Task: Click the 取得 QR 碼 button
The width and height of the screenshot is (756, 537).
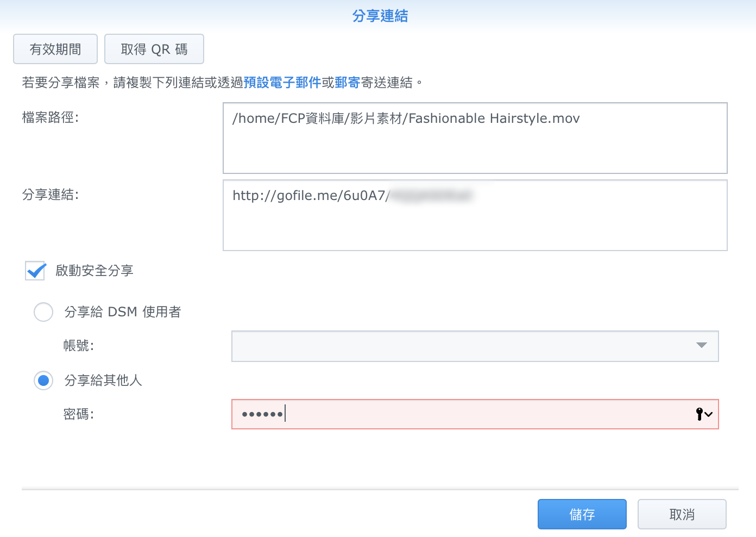Action: click(154, 49)
